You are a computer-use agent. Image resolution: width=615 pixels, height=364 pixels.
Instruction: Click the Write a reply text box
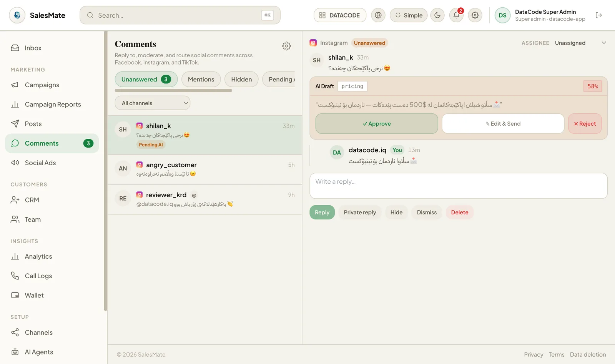point(459,186)
